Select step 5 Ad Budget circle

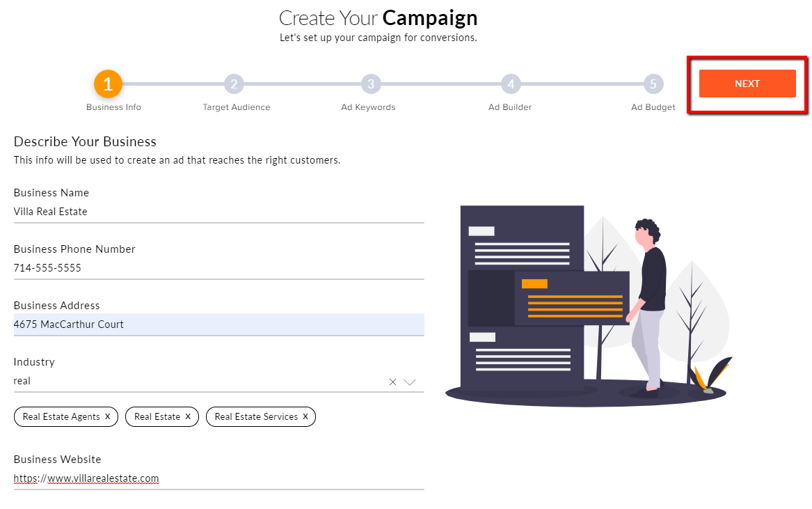653,84
